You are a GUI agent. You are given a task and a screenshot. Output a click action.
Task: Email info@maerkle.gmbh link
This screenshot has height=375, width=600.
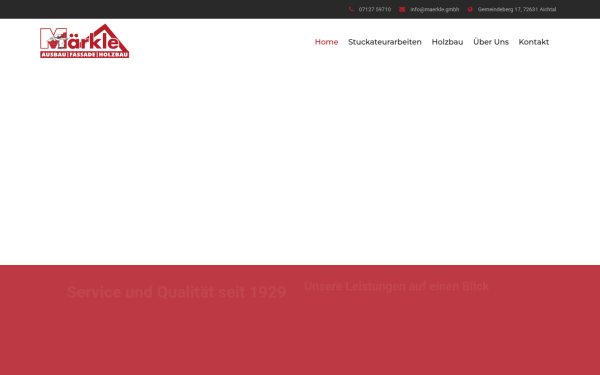pos(435,9)
